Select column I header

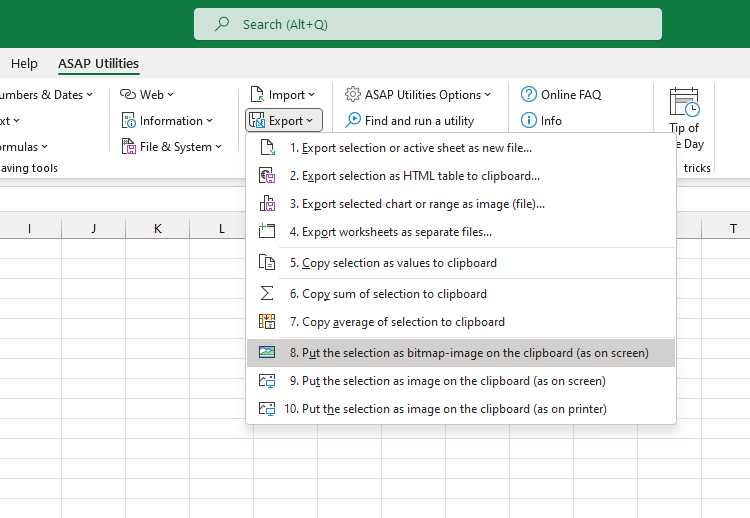point(30,229)
